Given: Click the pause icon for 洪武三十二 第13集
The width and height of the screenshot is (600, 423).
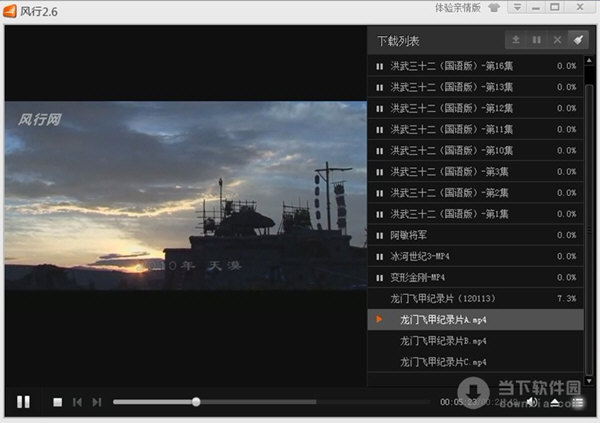Looking at the screenshot, I should click(379, 88).
